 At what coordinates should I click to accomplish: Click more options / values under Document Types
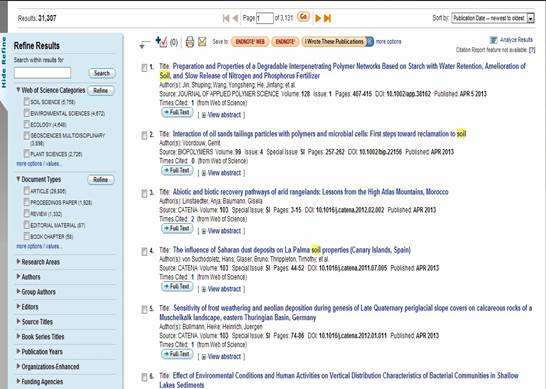[x=39, y=246]
